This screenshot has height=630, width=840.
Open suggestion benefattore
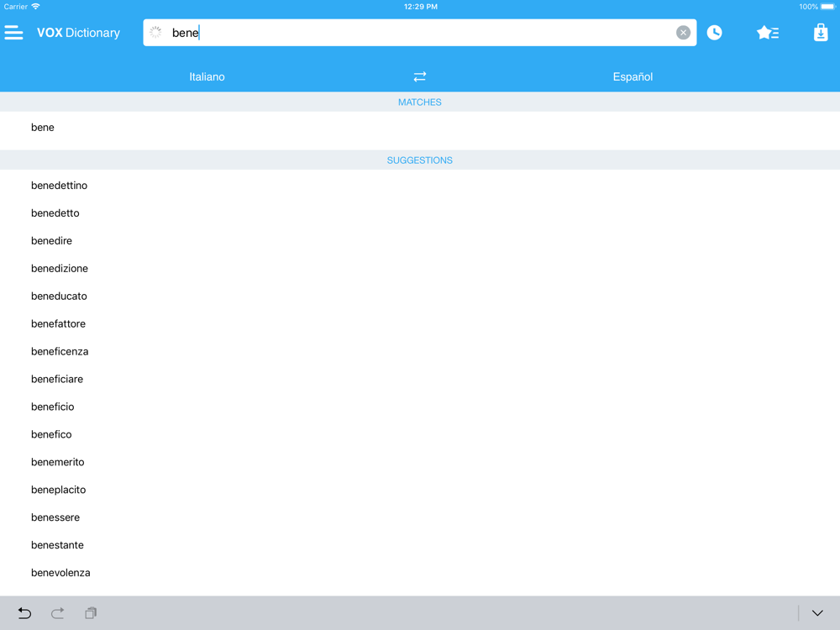point(420,323)
